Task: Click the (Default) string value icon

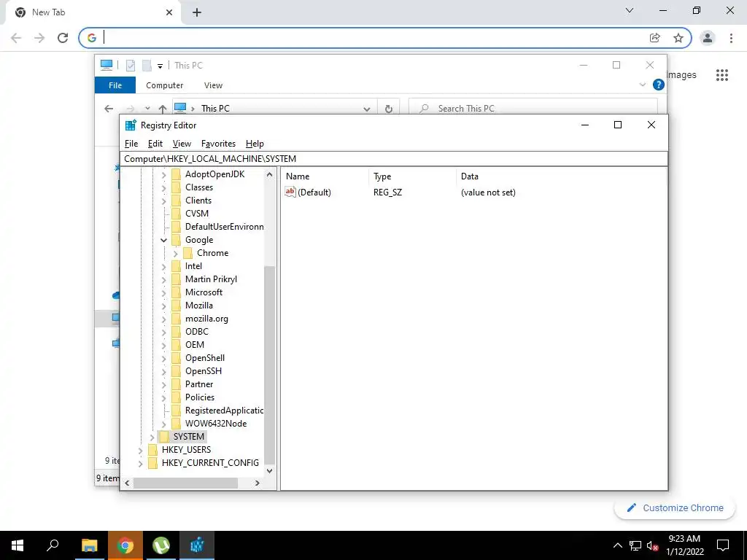Action: pos(290,192)
